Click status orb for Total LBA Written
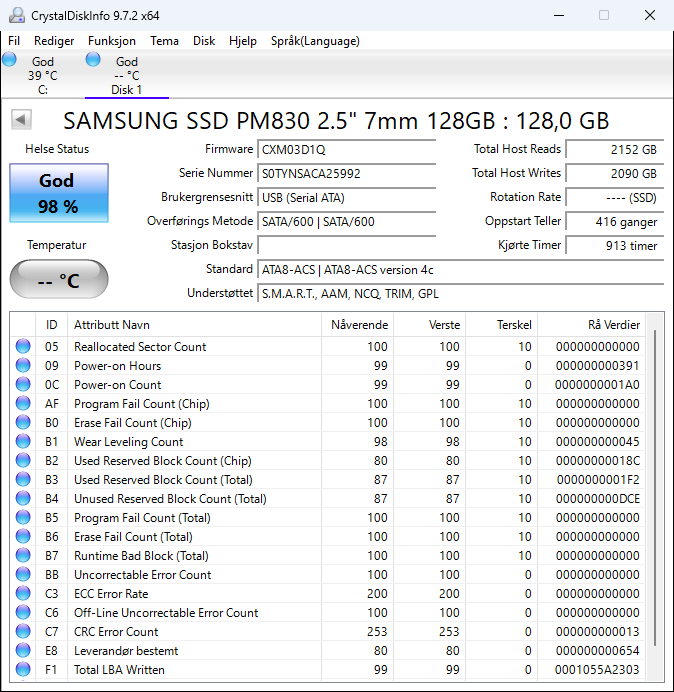674x692 pixels. pos(23,669)
